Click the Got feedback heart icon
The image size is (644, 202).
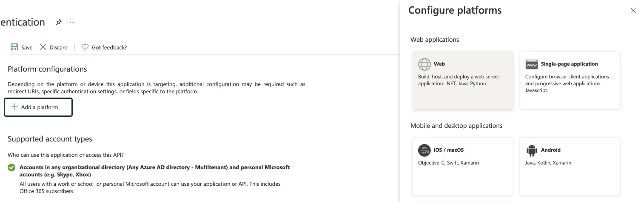point(85,47)
